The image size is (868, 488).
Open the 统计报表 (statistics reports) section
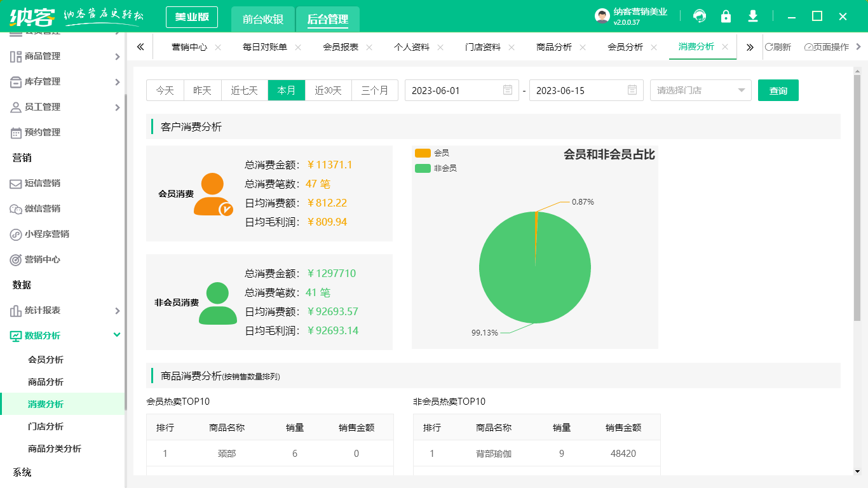(x=44, y=311)
